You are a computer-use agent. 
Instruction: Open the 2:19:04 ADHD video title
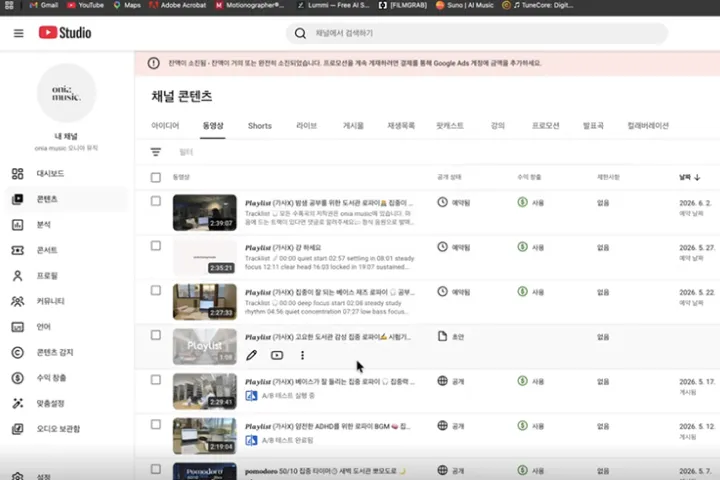click(328, 426)
